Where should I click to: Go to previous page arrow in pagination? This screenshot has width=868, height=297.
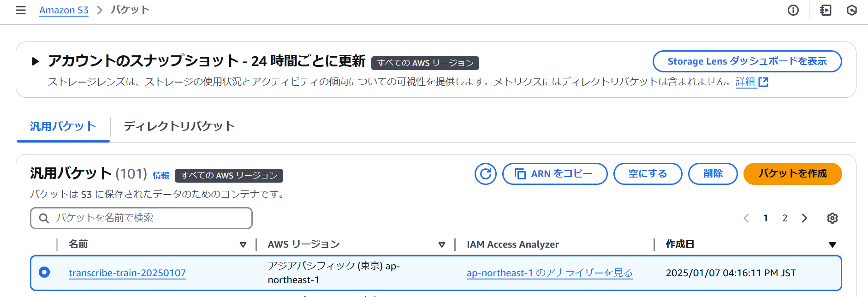746,218
